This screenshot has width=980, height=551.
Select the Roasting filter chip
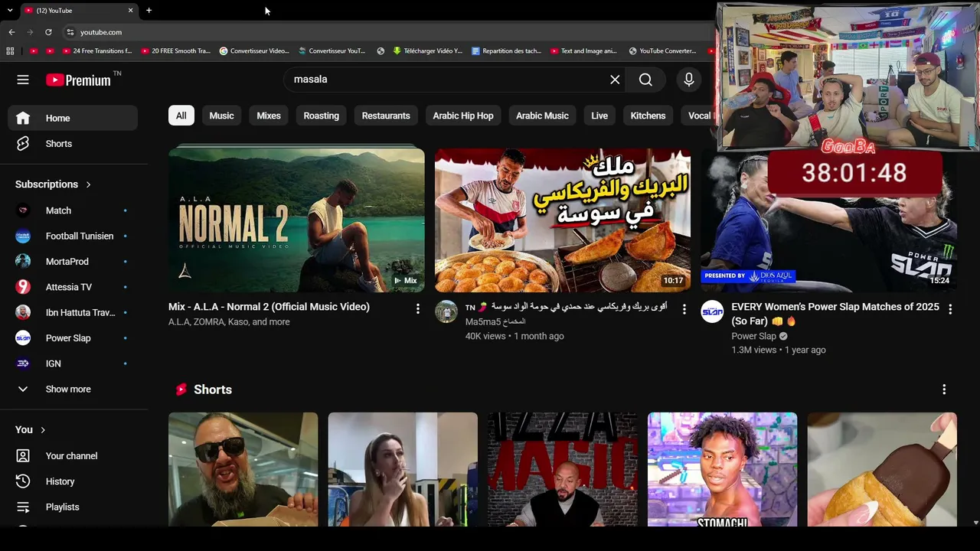321,116
